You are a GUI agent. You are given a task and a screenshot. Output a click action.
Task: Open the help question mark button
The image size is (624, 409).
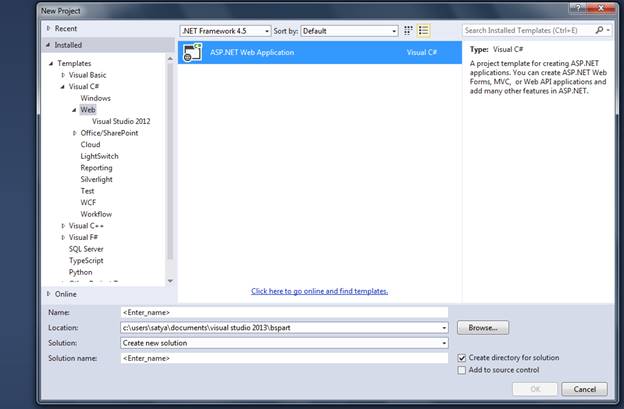[577, 8]
